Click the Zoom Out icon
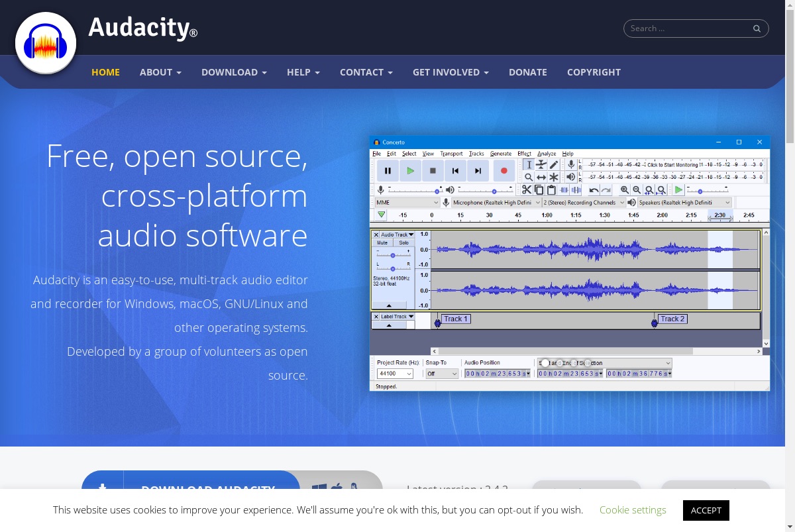The height and width of the screenshot is (532, 795). click(x=637, y=190)
